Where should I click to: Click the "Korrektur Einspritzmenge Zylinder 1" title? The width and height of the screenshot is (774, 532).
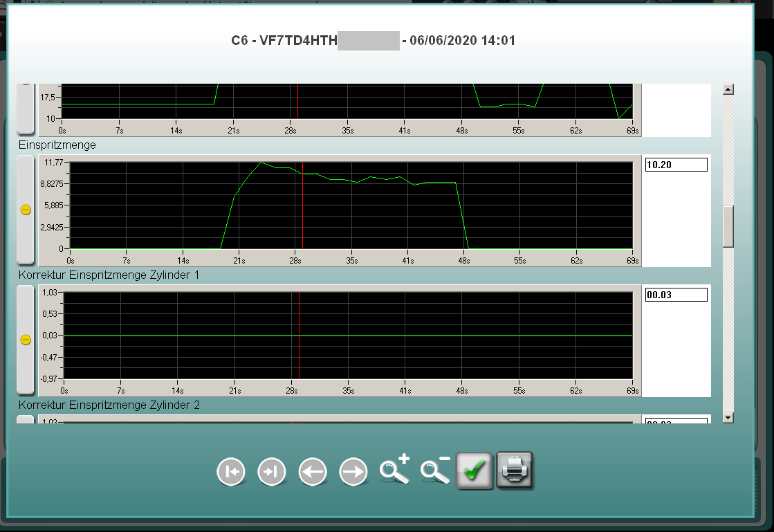click(x=109, y=275)
